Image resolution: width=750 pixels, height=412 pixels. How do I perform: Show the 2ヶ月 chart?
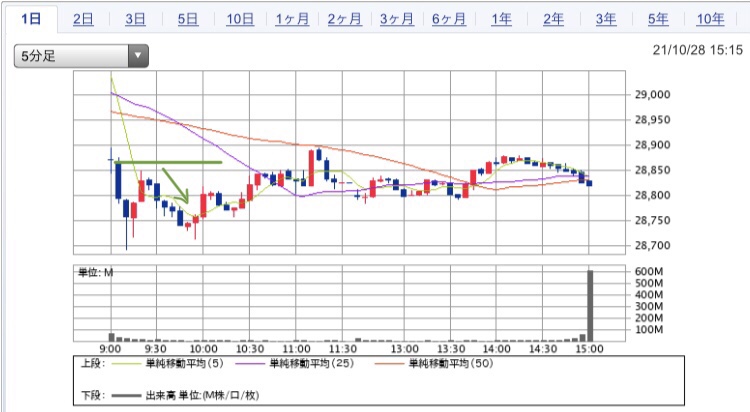(x=344, y=19)
